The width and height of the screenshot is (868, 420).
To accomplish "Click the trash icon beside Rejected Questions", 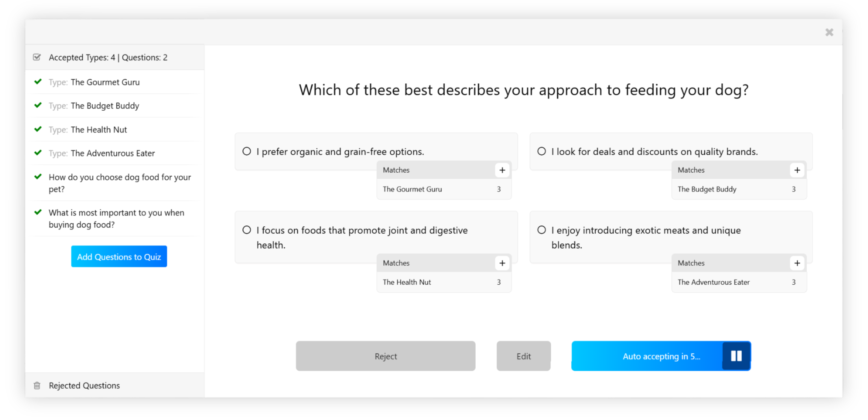I will pyautogui.click(x=37, y=386).
